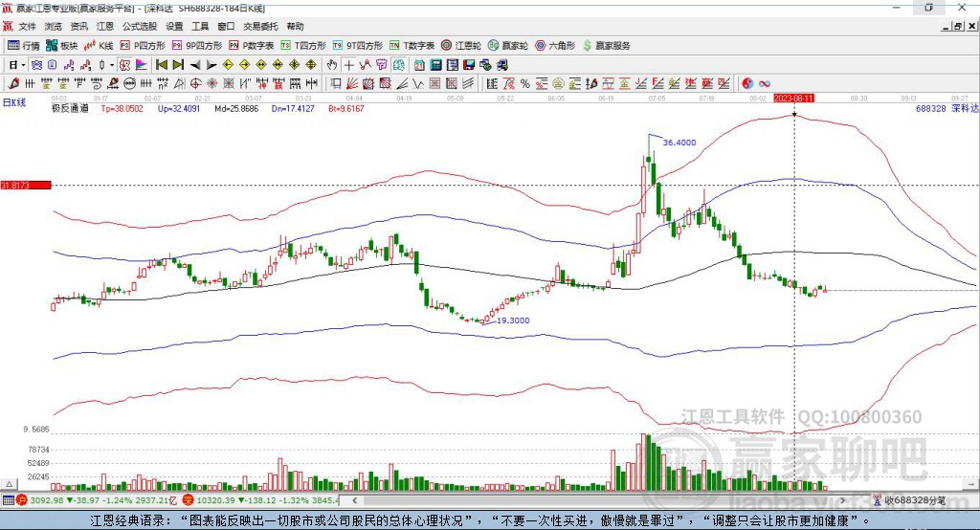Viewport: 980px width, 530px height.
Task: Open the 资讯 menu
Action: [78, 26]
